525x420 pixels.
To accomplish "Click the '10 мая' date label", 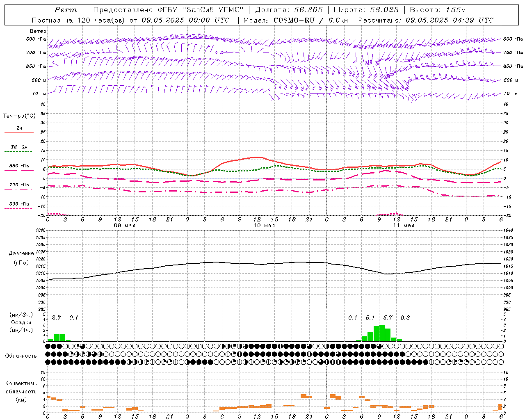I will point(264,226).
